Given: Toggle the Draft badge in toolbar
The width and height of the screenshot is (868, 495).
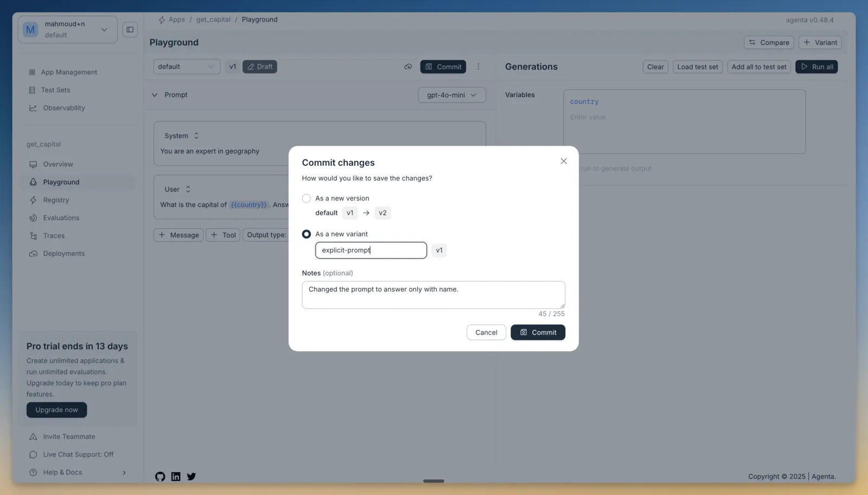Looking at the screenshot, I should pos(260,67).
